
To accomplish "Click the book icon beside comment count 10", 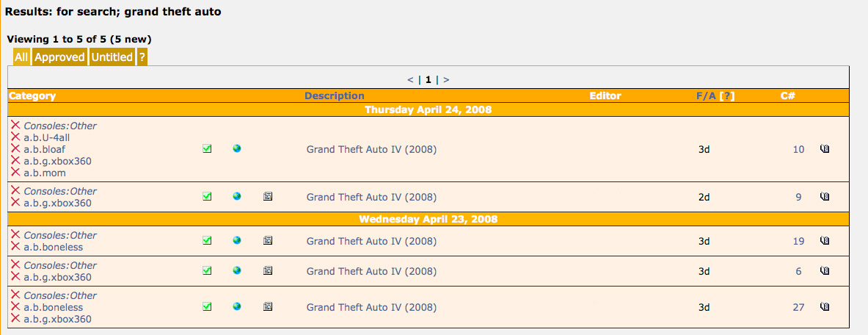I will pyautogui.click(x=824, y=149).
